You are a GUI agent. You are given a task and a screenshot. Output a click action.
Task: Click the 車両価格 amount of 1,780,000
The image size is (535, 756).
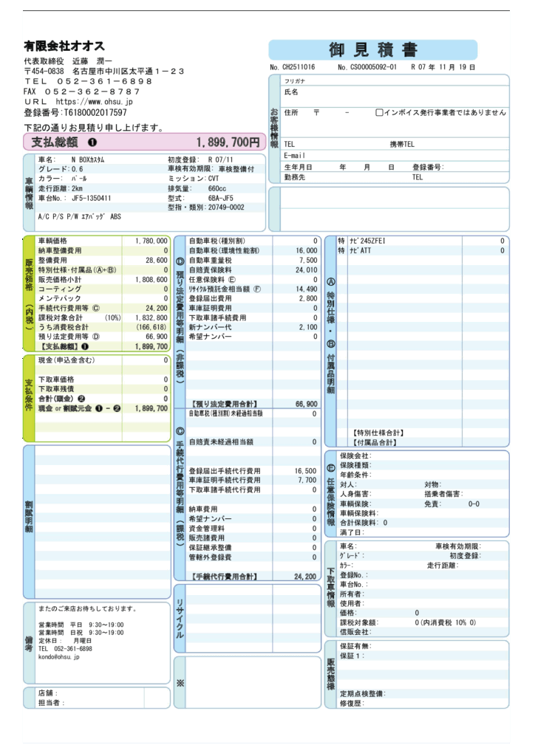151,241
